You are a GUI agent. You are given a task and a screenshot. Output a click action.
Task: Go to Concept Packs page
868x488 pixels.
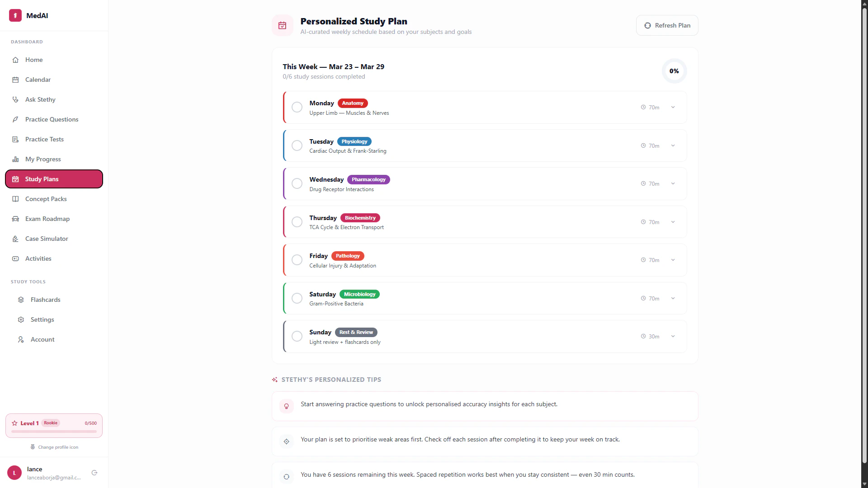pos(46,199)
